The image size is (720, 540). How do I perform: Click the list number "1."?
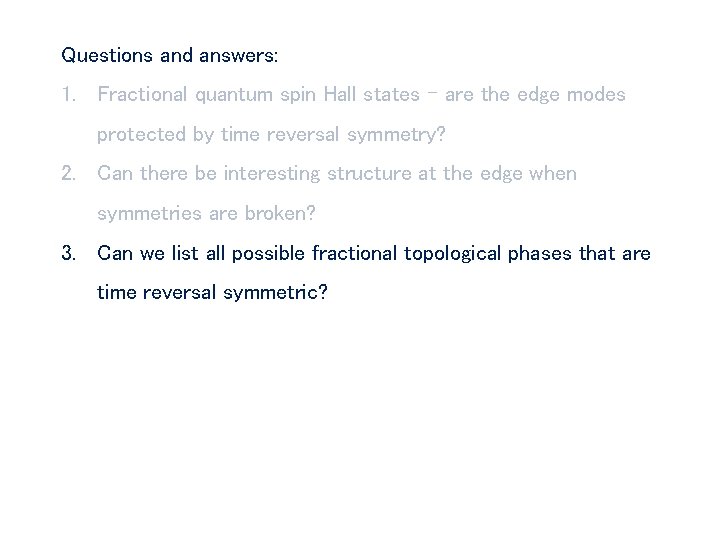(69, 95)
